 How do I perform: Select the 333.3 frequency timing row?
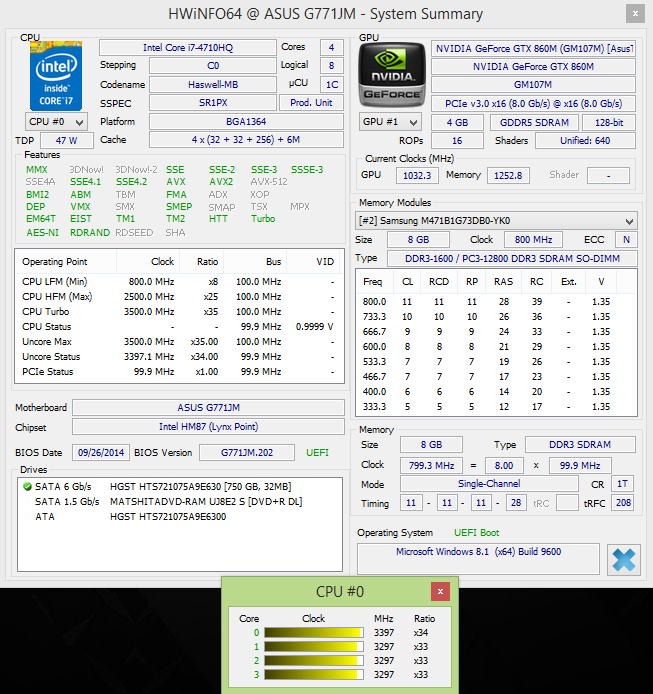click(496, 407)
